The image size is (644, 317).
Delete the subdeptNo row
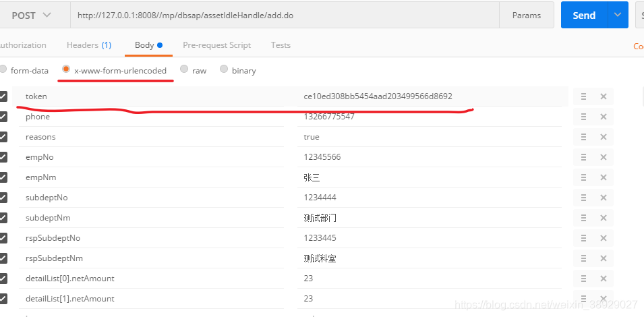point(604,198)
